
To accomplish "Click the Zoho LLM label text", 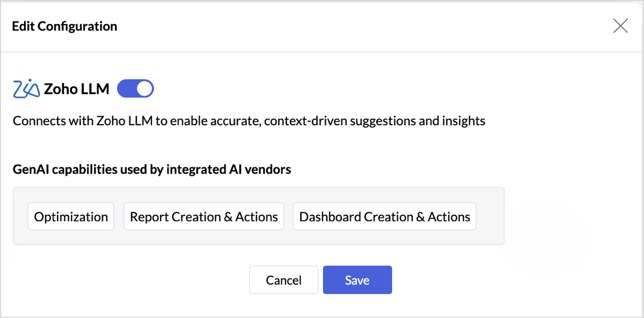I will coord(76,89).
